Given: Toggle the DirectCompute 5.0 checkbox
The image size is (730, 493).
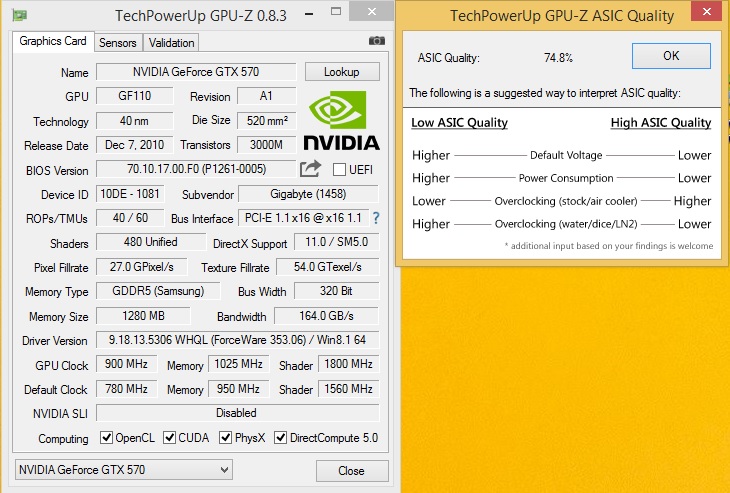Looking at the screenshot, I should coord(280,438).
